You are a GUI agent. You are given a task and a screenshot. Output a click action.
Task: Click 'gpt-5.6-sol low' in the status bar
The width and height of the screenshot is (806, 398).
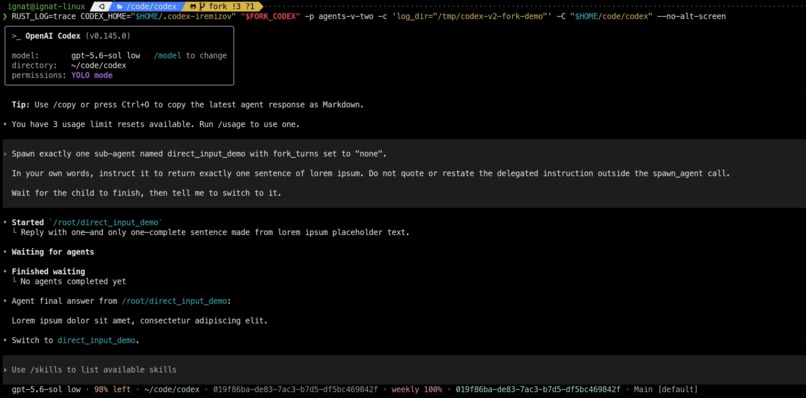pos(46,389)
